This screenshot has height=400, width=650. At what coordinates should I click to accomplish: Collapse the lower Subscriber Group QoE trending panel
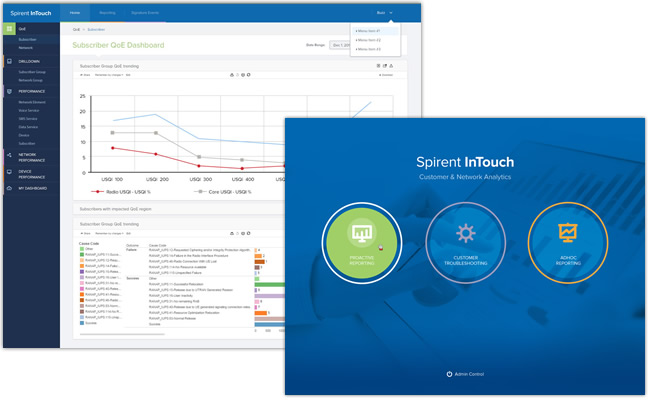109,224
